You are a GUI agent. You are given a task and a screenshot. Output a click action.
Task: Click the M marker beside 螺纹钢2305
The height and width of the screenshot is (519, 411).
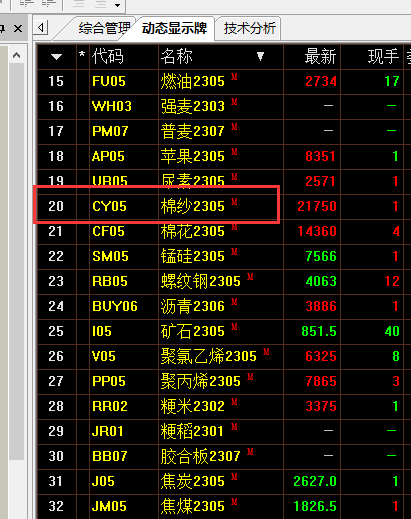[x=250, y=277]
